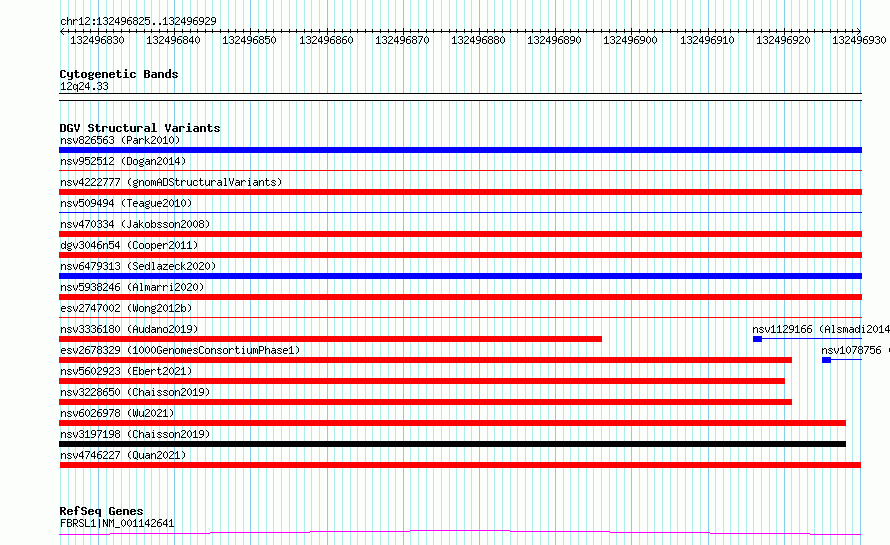The height and width of the screenshot is (545, 890).
Task: Click the nsv6479313 blue variant bar
Action: coord(460,276)
